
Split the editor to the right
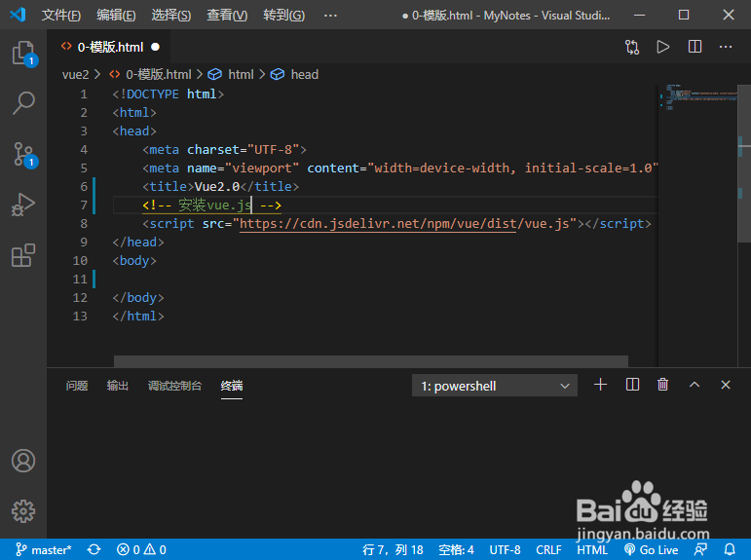[695, 47]
